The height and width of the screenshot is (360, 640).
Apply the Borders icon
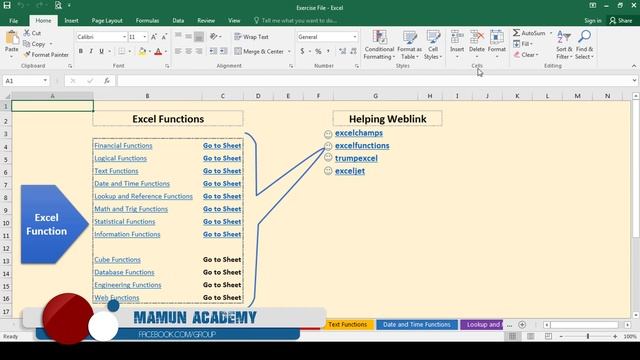(122, 51)
